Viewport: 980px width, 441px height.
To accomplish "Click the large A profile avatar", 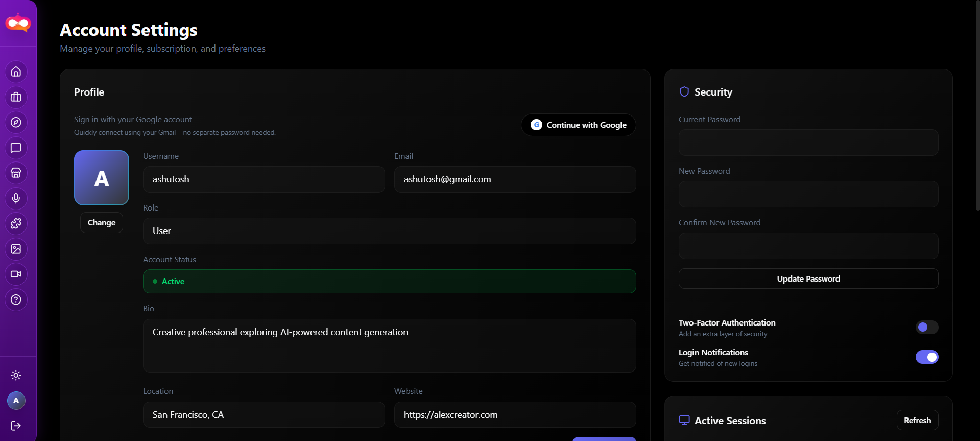I will click(x=102, y=178).
